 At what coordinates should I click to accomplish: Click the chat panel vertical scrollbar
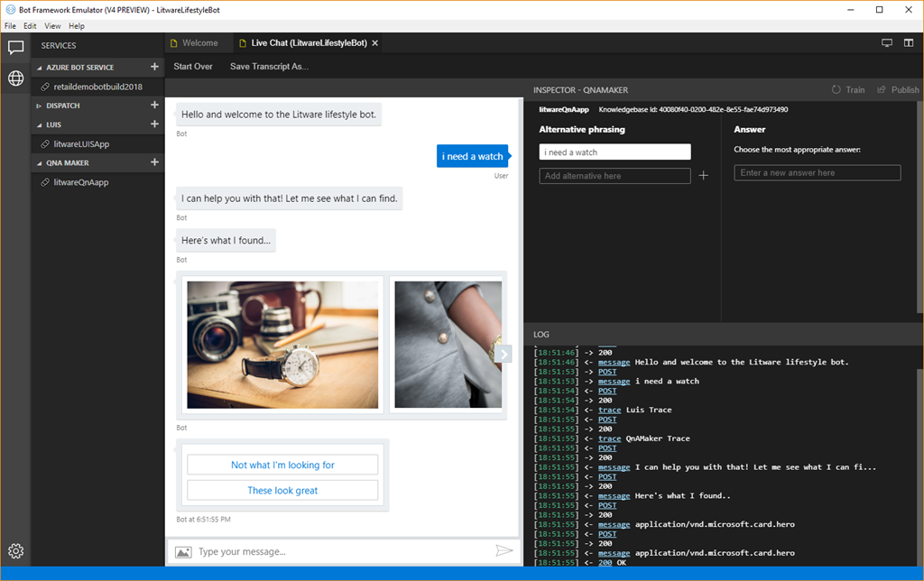tap(521, 317)
